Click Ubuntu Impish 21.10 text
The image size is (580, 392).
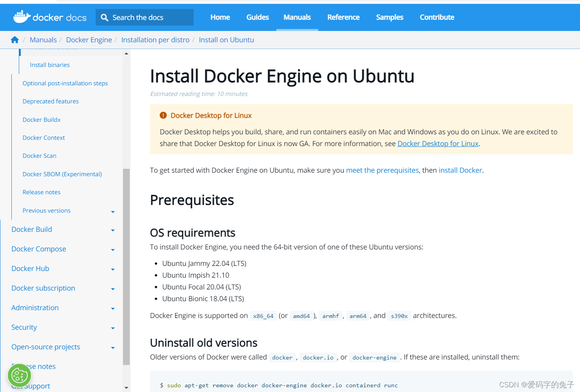click(x=196, y=275)
